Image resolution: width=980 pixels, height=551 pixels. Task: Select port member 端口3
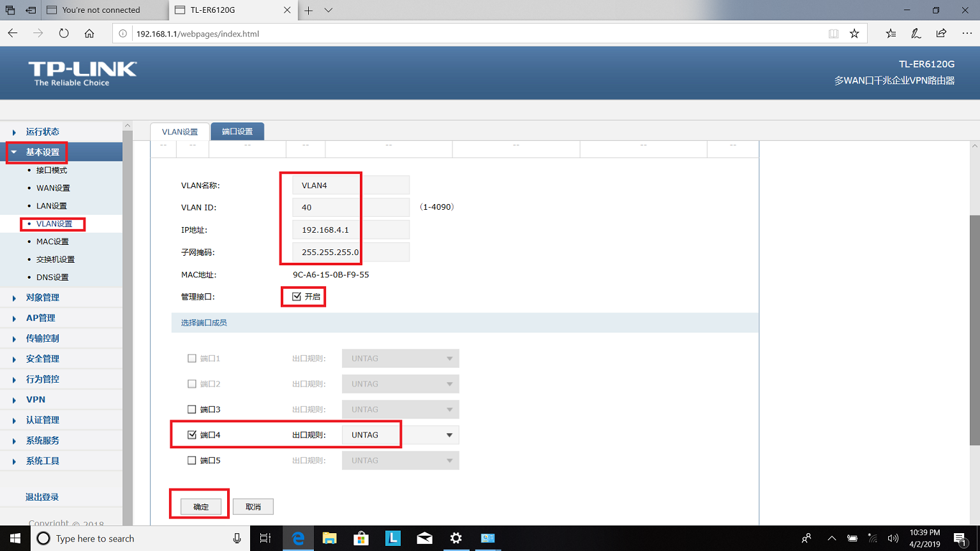click(192, 409)
